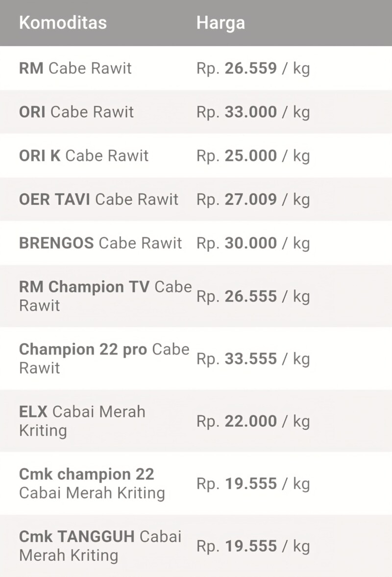Open the BRENGOS Cabe Rawit row
Screen dimensions: 392x577
(x=196, y=243)
